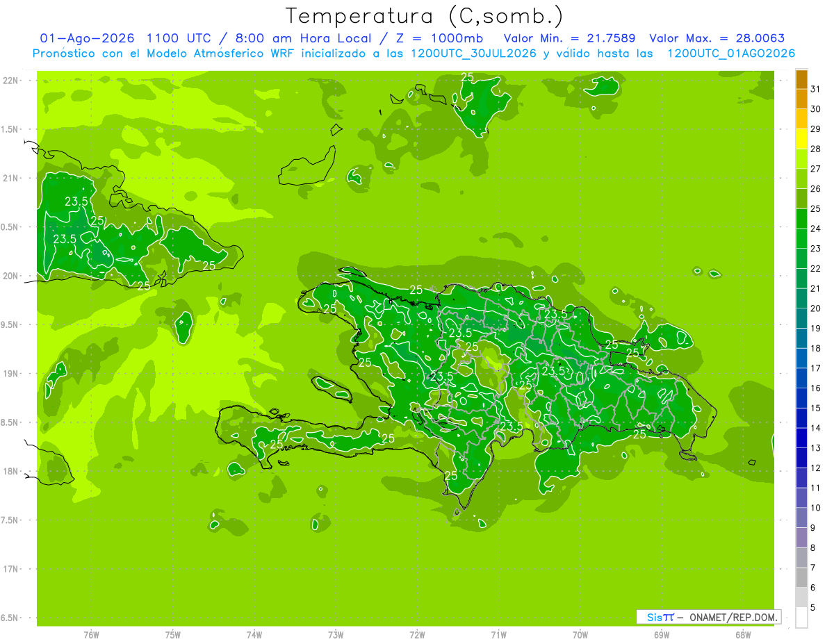Pick white colorbar swatch below 5

[x=802, y=618]
